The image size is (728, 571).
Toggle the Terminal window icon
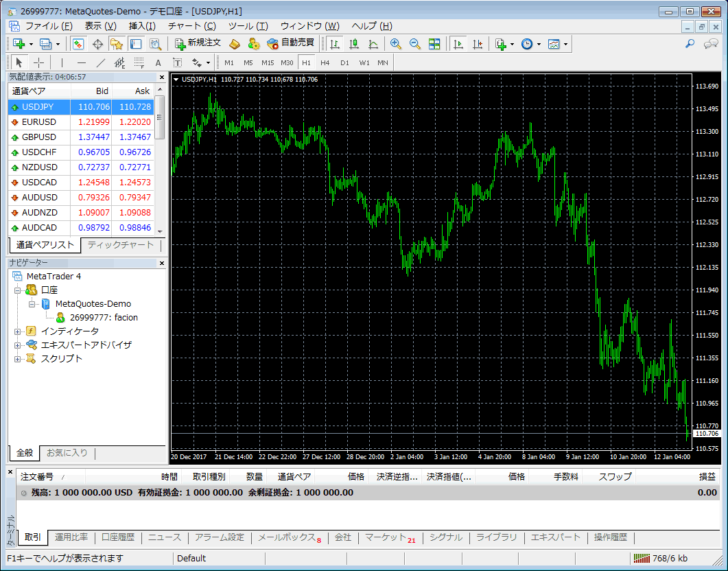click(x=136, y=44)
